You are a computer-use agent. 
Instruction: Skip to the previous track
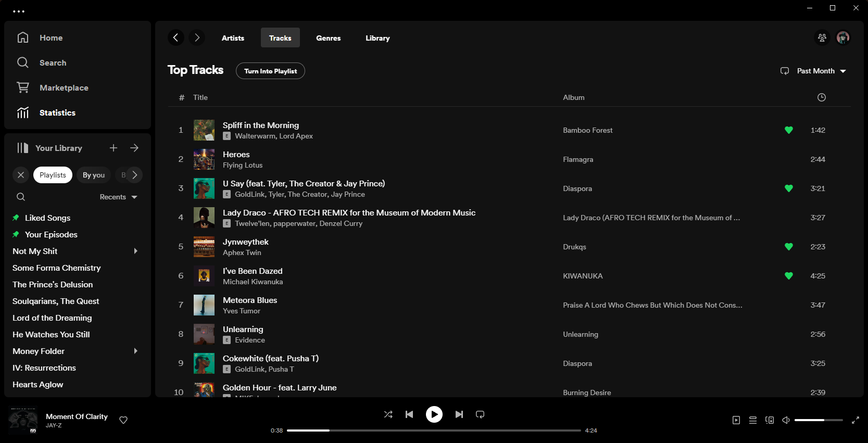coord(409,414)
